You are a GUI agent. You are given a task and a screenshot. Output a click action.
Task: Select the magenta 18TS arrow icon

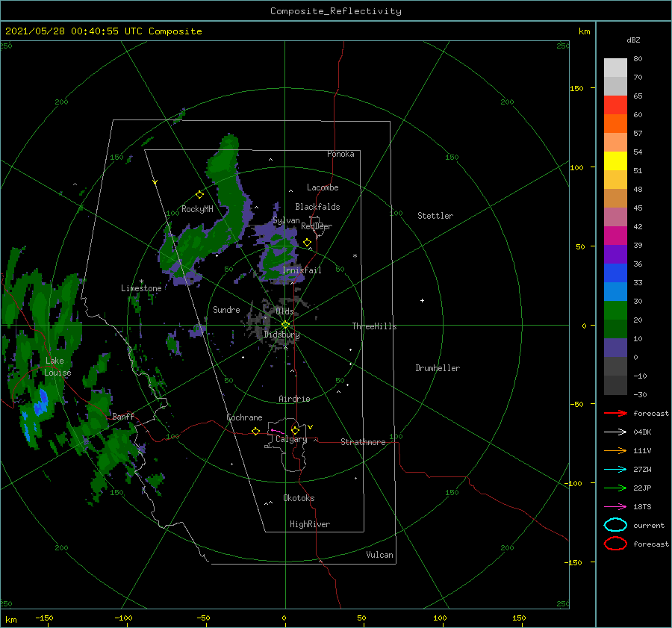coord(615,506)
